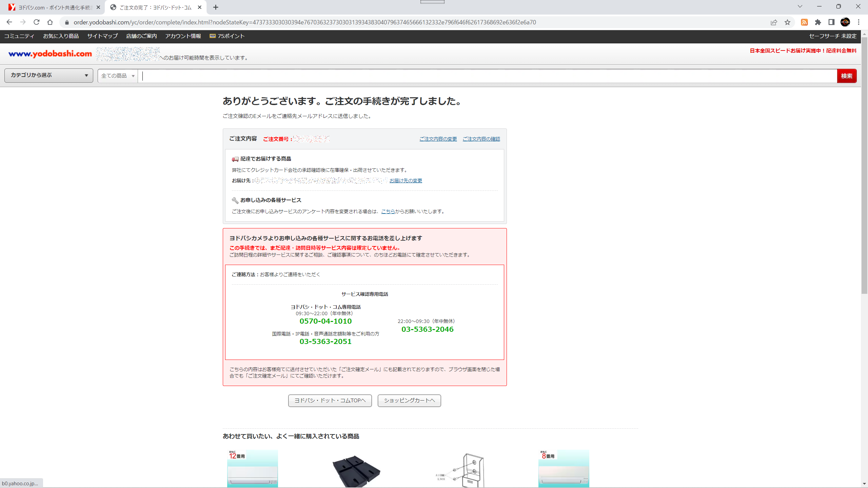
Task: Open アカウント情報 menu item
Action: (x=183, y=36)
